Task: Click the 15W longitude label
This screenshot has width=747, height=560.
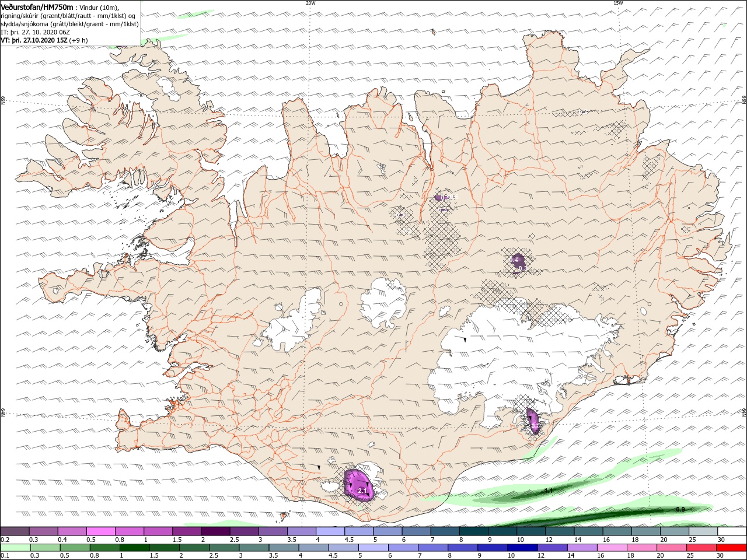Action: [x=618, y=3]
